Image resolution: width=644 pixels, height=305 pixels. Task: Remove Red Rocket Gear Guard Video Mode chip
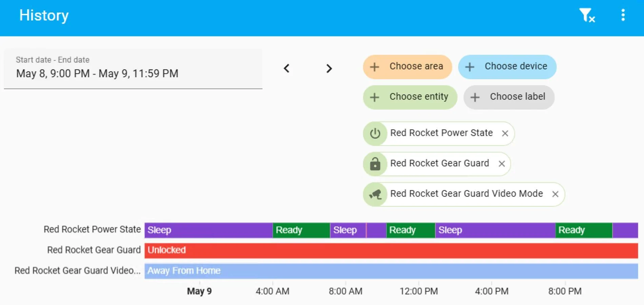[x=555, y=194]
